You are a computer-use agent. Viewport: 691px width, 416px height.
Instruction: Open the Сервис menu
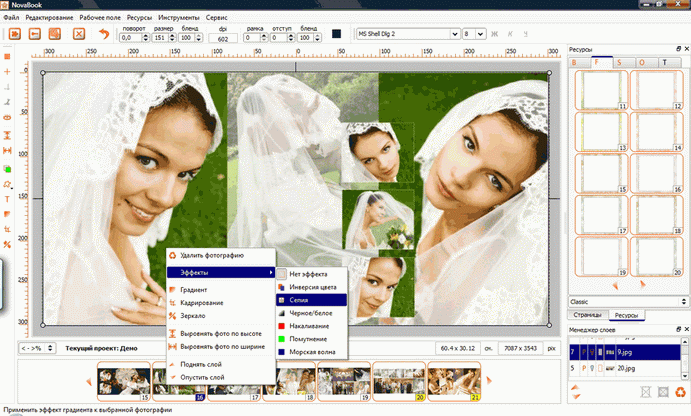coord(216,18)
